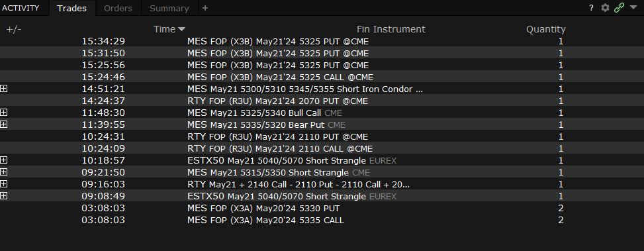Sort by the Time column header
Viewport: 644px width, 251px height.
coord(169,29)
